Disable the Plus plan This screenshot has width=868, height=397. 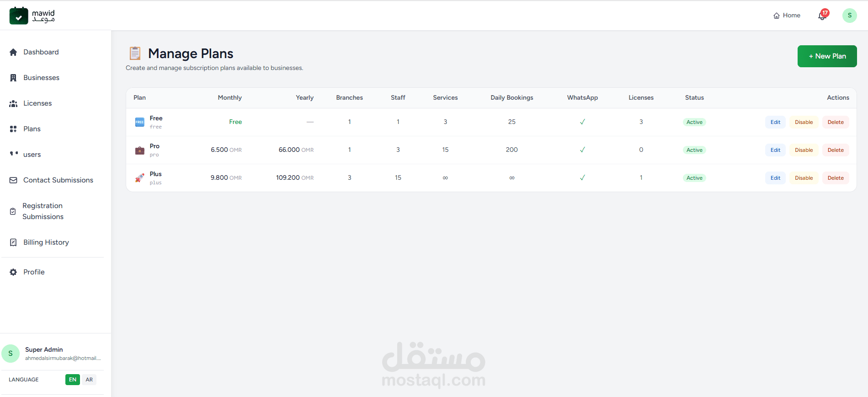pyautogui.click(x=804, y=178)
